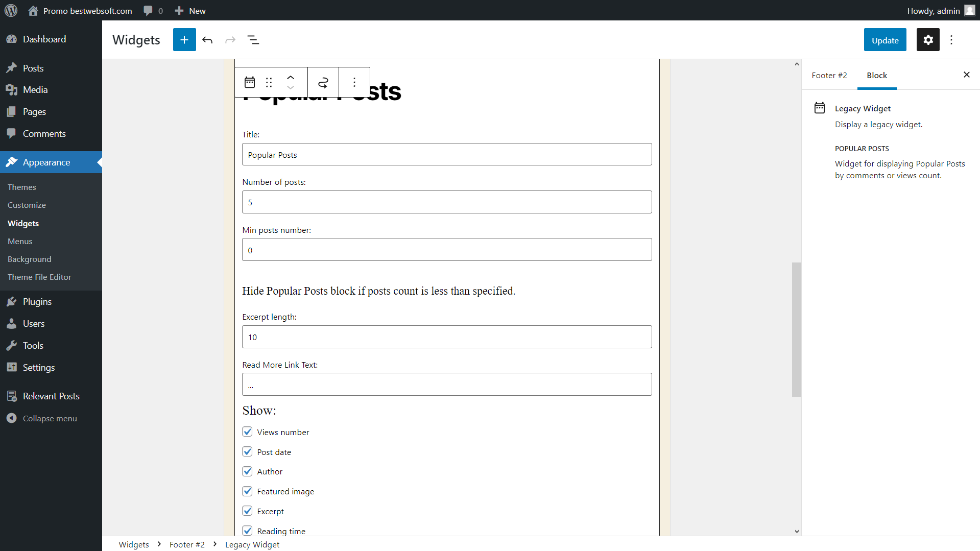
Task: Open the Settings menu
Action: (x=51, y=368)
